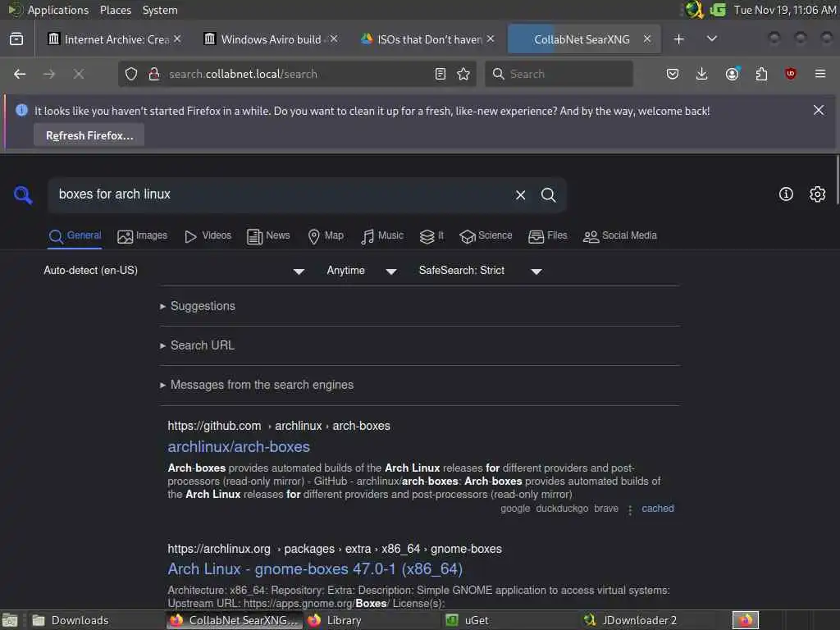Screen dimensions: 840x630
Task: Click the insecure connection padlock icon
Action: click(153, 74)
